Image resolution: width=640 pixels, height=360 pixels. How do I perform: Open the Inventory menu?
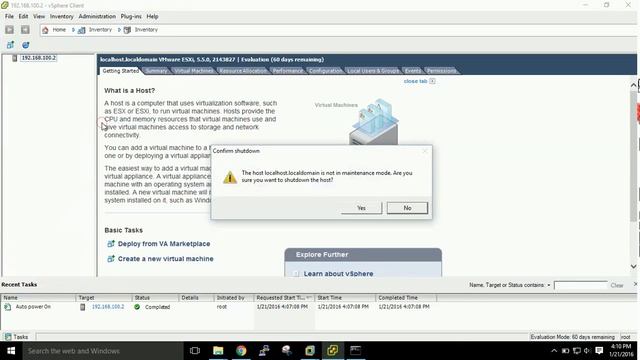[x=62, y=16]
